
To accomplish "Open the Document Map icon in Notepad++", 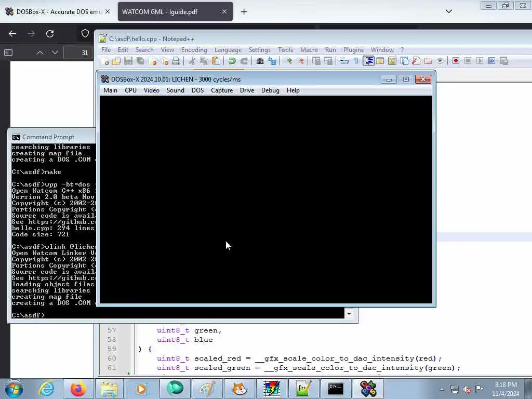I will 392,61.
